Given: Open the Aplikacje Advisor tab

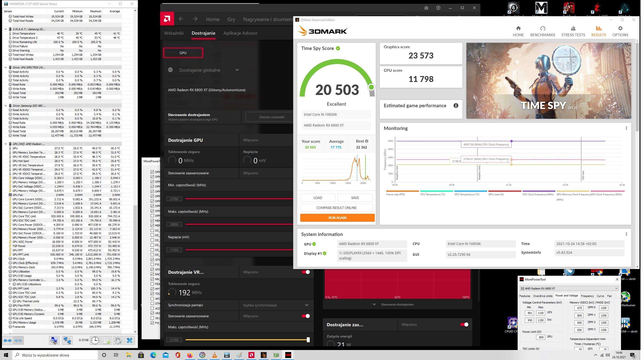Looking at the screenshot, I should point(240,33).
